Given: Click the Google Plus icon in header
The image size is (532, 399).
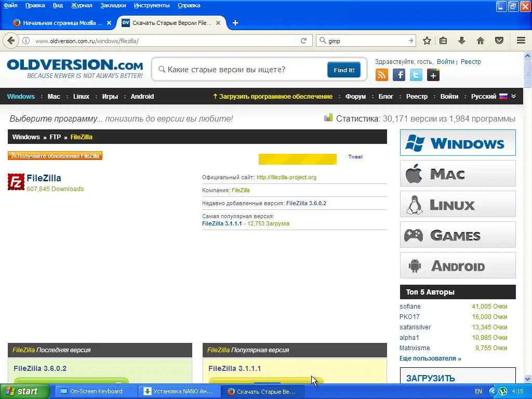Looking at the screenshot, I should click(x=433, y=75).
